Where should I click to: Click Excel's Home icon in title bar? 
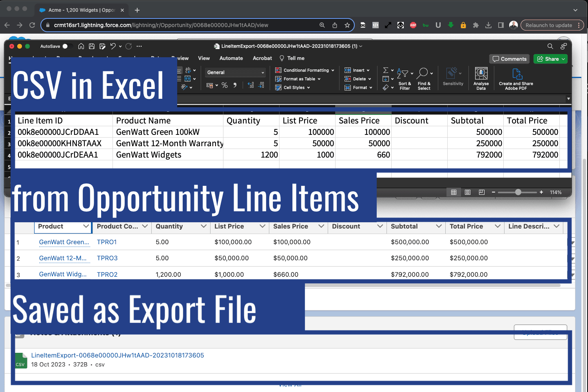pyautogui.click(x=81, y=46)
